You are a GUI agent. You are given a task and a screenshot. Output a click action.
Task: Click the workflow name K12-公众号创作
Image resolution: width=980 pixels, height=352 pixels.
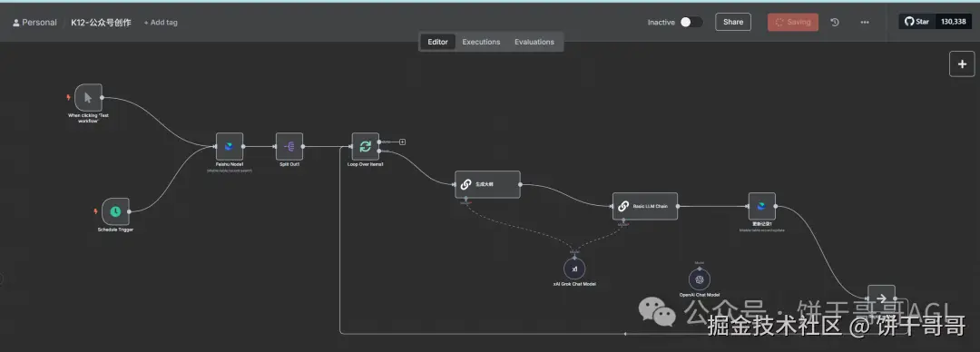click(102, 23)
